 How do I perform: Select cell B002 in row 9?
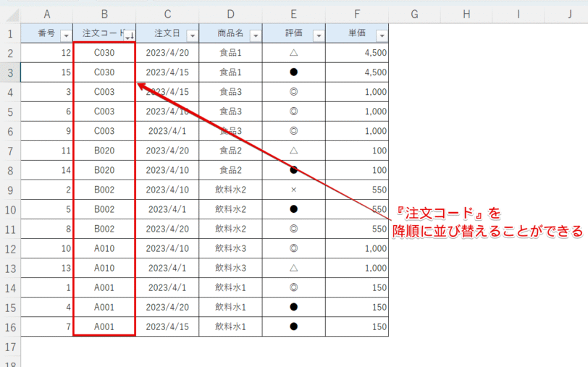click(104, 190)
